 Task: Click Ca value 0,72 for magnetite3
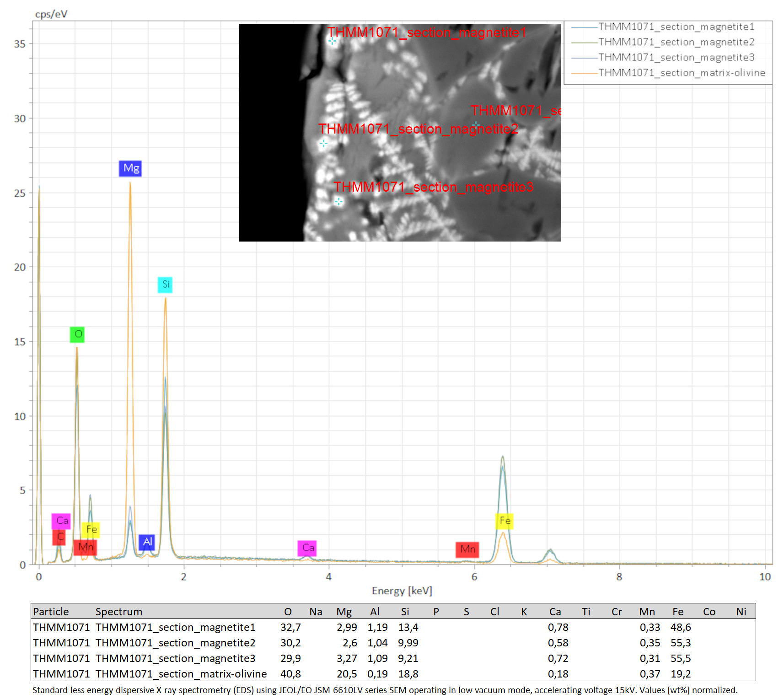pos(558,658)
